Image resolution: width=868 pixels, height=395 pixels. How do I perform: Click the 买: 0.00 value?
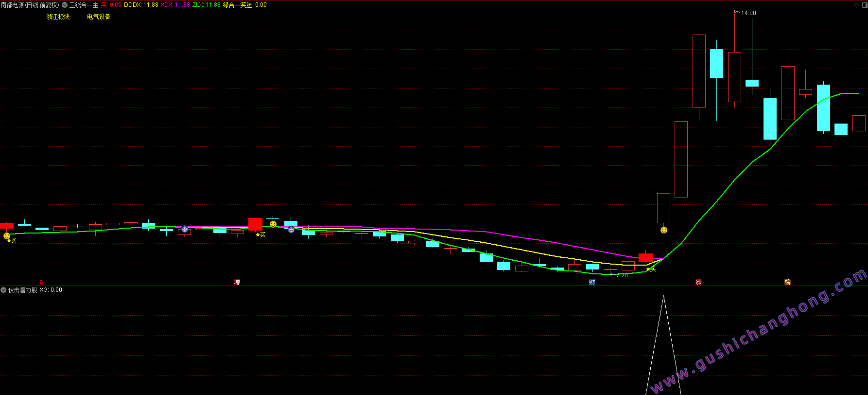pyautogui.click(x=111, y=5)
